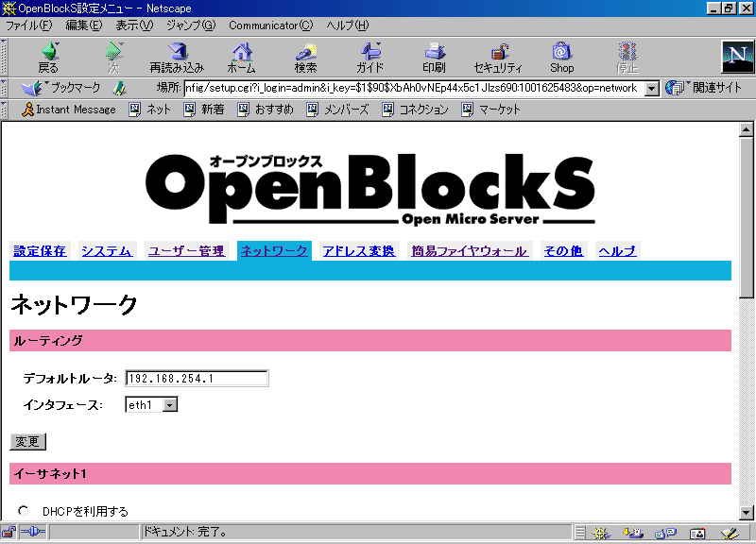Click the Back (戻る) toolbar icon
This screenshot has width=756, height=544.
click(x=48, y=58)
